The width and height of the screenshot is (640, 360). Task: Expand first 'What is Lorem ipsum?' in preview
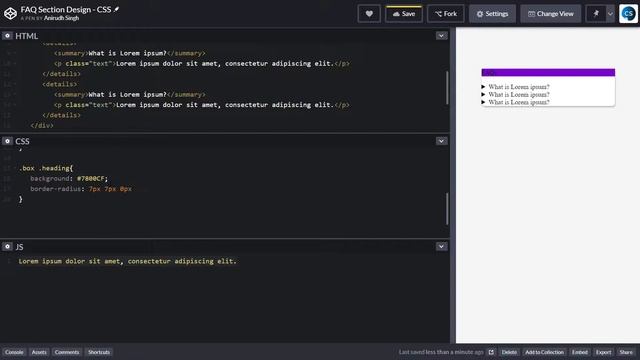click(516, 87)
